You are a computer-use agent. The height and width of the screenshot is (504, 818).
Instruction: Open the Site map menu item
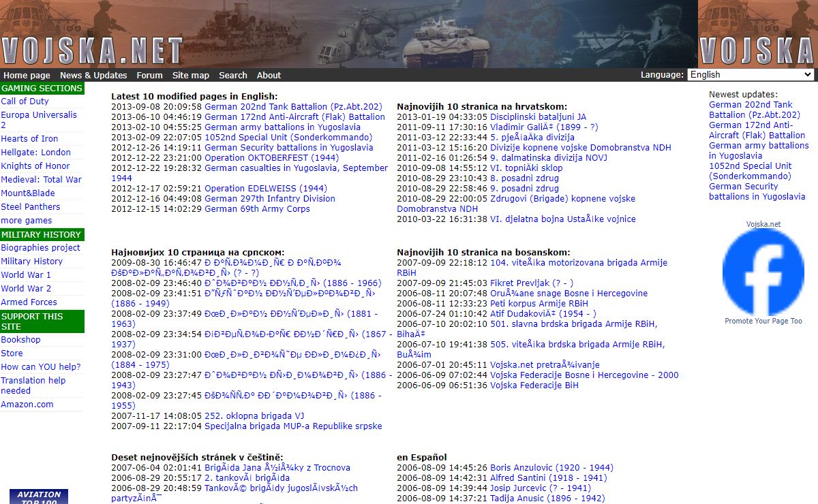tap(191, 76)
